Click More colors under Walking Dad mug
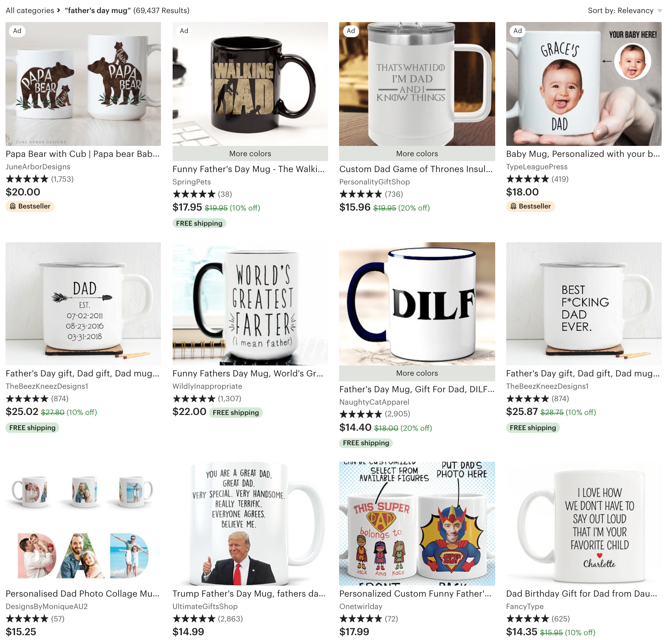This screenshot has width=672, height=640. tap(250, 154)
